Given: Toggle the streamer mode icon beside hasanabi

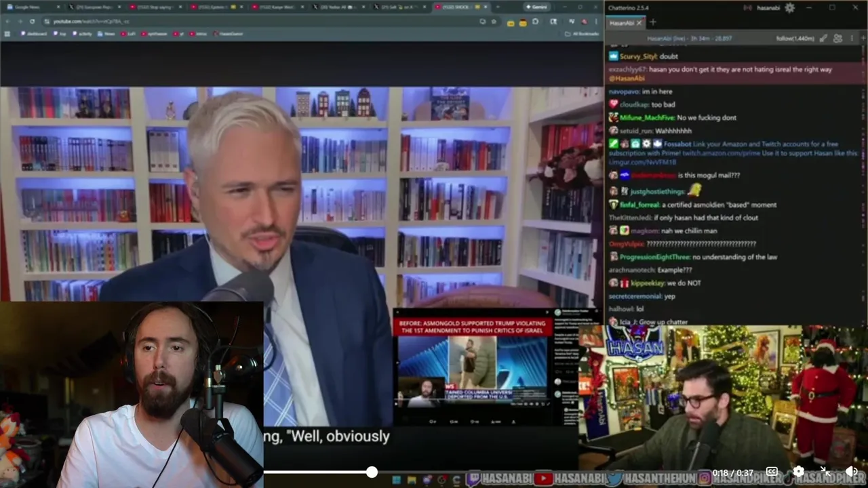Looking at the screenshot, I should [748, 8].
